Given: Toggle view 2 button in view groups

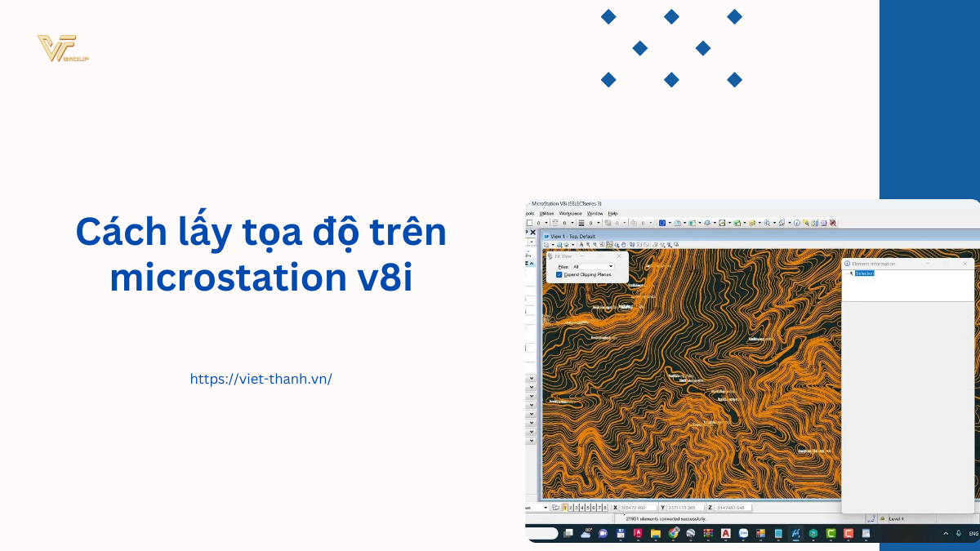Looking at the screenshot, I should pyautogui.click(x=571, y=508).
